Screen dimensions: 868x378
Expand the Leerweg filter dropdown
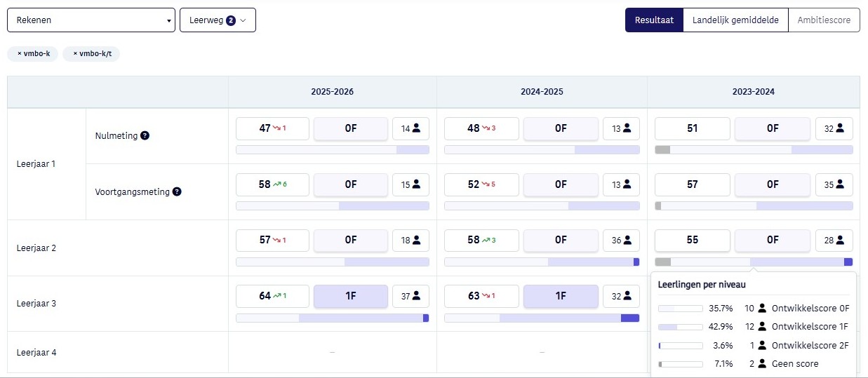coord(218,20)
